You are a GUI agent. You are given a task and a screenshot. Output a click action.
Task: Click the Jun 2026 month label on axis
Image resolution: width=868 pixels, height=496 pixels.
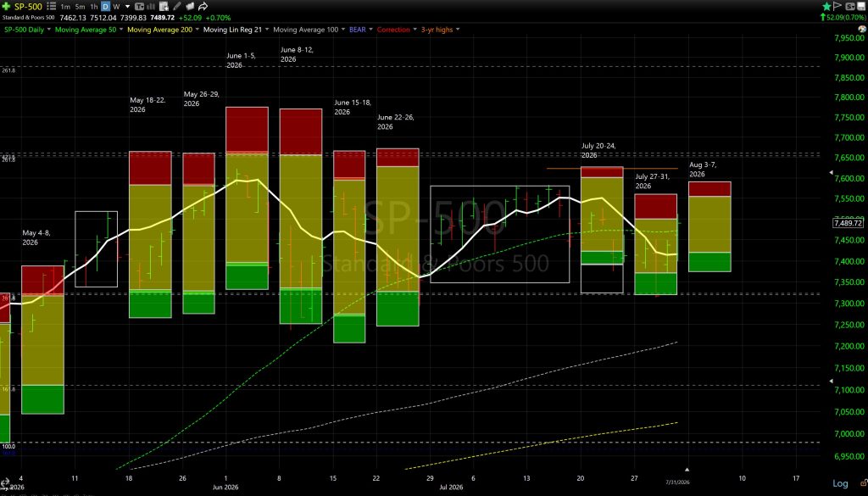tap(225, 488)
